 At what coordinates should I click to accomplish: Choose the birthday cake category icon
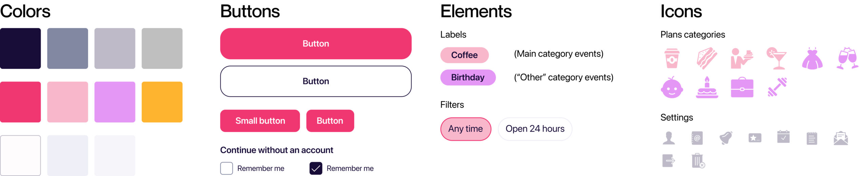[707, 88]
